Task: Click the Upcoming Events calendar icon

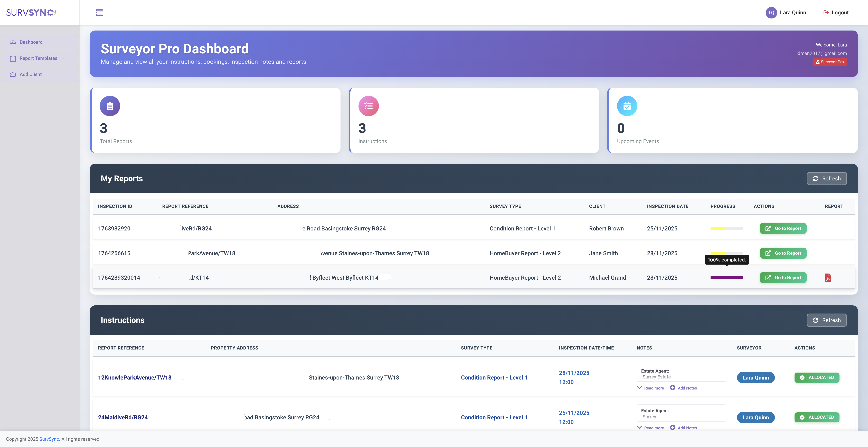Action: (627, 106)
